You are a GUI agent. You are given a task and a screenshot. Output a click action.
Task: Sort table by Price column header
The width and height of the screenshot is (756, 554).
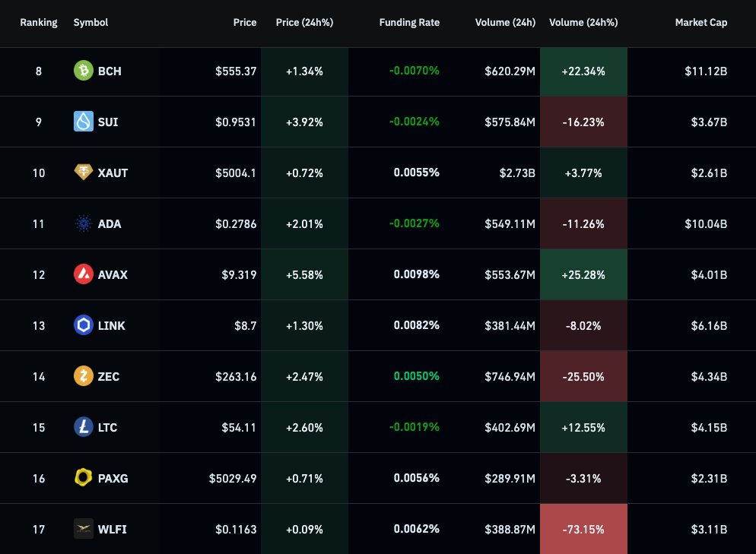pyautogui.click(x=245, y=23)
